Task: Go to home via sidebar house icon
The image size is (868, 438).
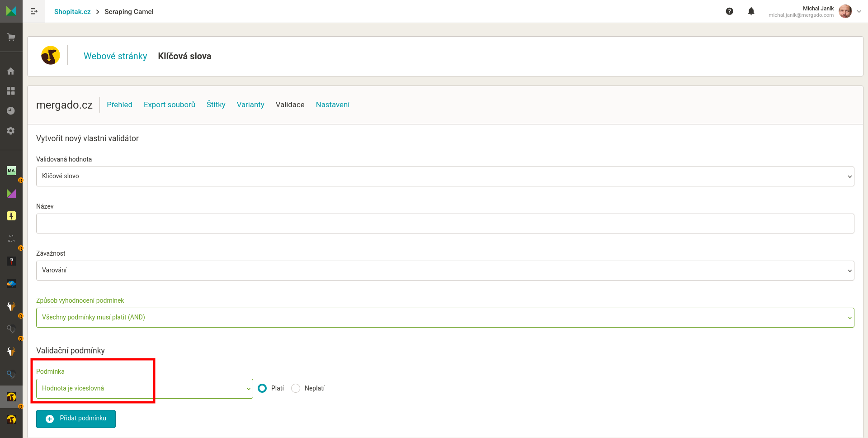Action: pos(11,71)
